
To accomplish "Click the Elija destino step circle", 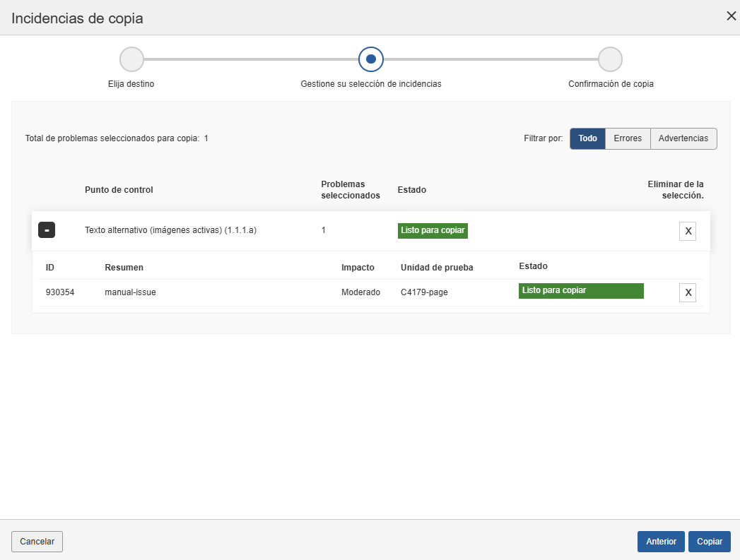I will point(131,60).
